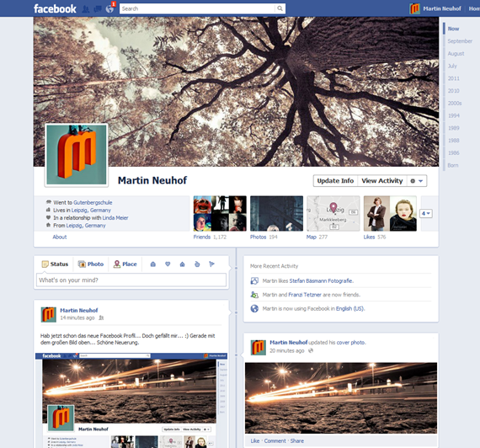Open Franzi Tetzner profile link
480x448 pixels.
click(305, 295)
